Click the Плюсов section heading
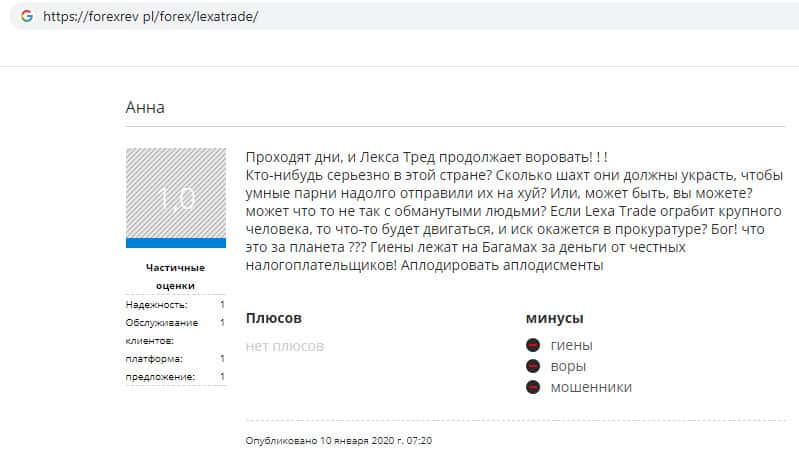 coord(273,318)
